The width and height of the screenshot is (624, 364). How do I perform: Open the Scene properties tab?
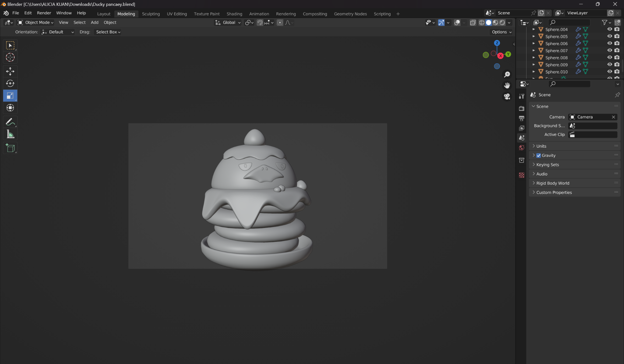(522, 138)
